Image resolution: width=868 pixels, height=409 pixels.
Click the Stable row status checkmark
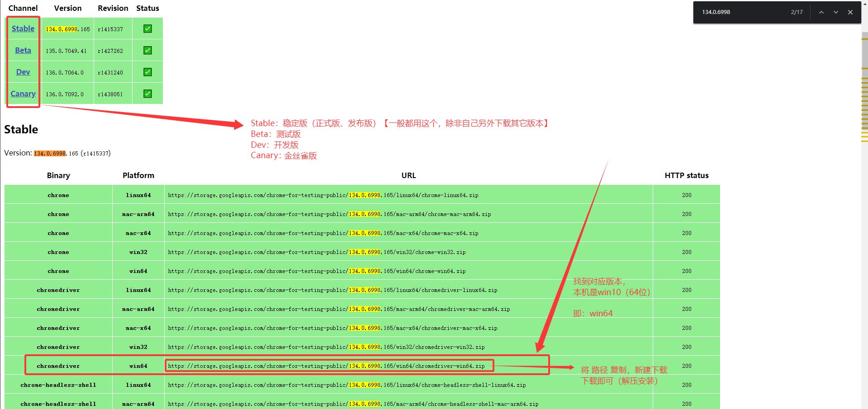click(x=147, y=28)
